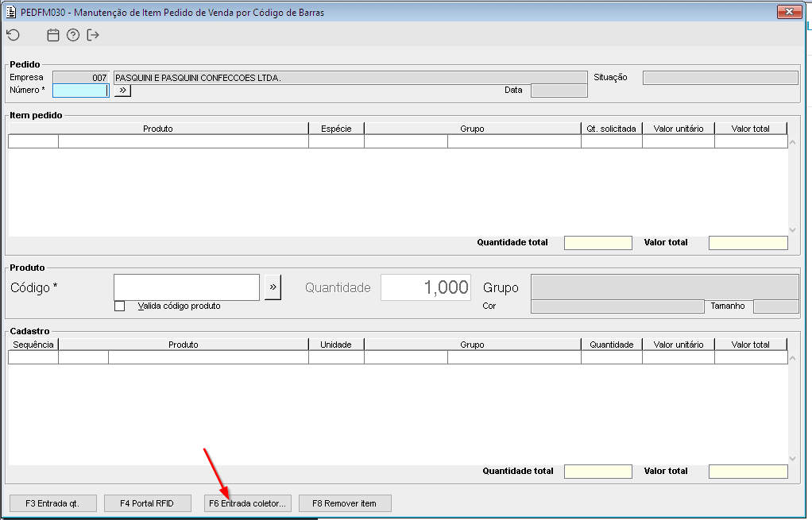This screenshot has width=812, height=520.
Task: Click Cadastro Valor total column header
Action: (x=750, y=345)
